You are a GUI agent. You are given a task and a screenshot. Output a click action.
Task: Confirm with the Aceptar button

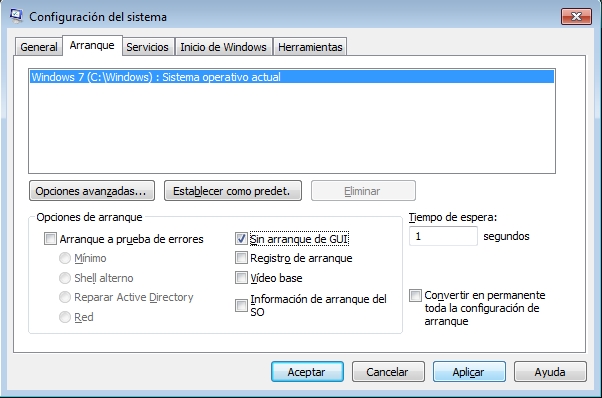pyautogui.click(x=307, y=372)
